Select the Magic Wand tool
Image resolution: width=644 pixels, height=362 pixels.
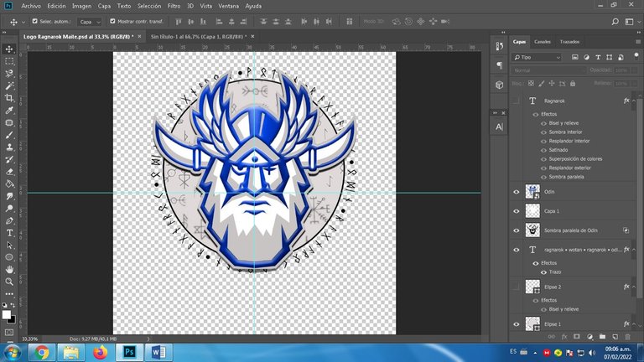click(9, 85)
